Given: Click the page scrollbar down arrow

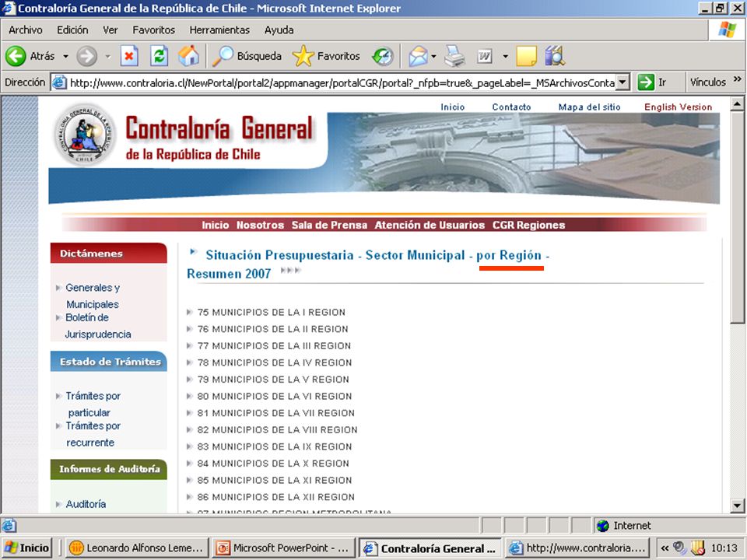Looking at the screenshot, I should point(737,506).
